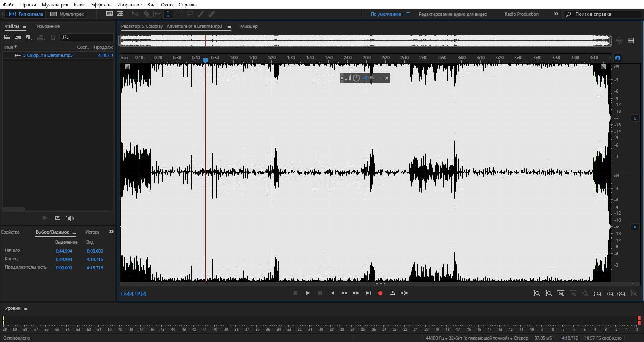Viewport: 644px width, 342px height.
Task: Click the Поиск в справке search field
Action: (x=603, y=14)
